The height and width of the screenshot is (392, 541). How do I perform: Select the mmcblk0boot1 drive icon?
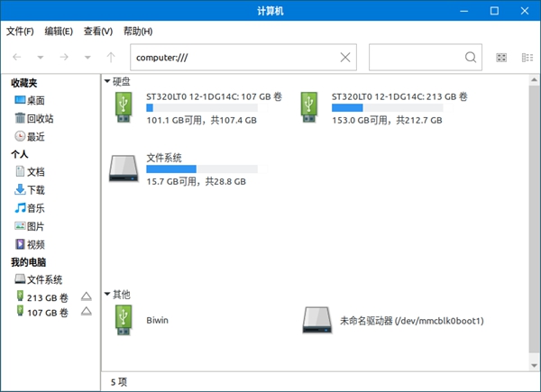coord(317,320)
